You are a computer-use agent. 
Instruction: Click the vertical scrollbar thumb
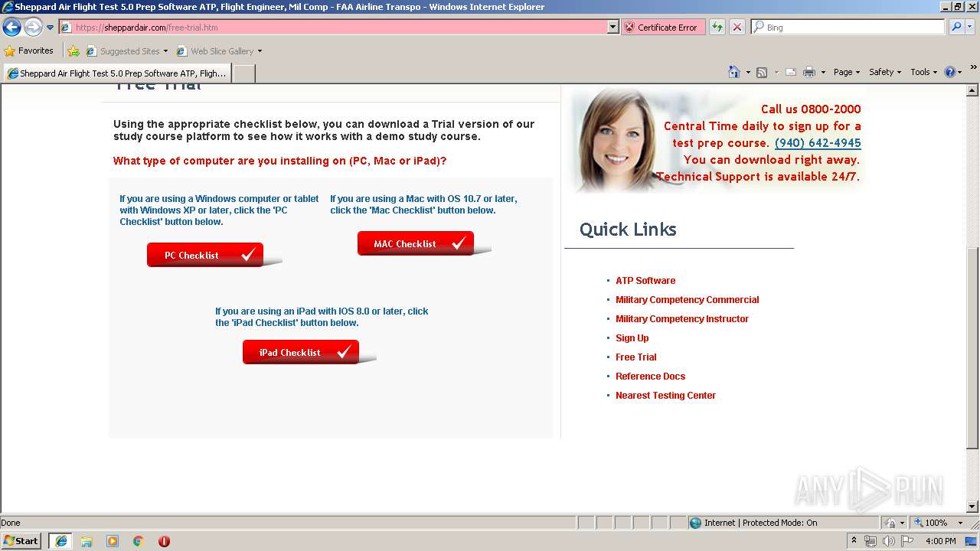point(972,348)
